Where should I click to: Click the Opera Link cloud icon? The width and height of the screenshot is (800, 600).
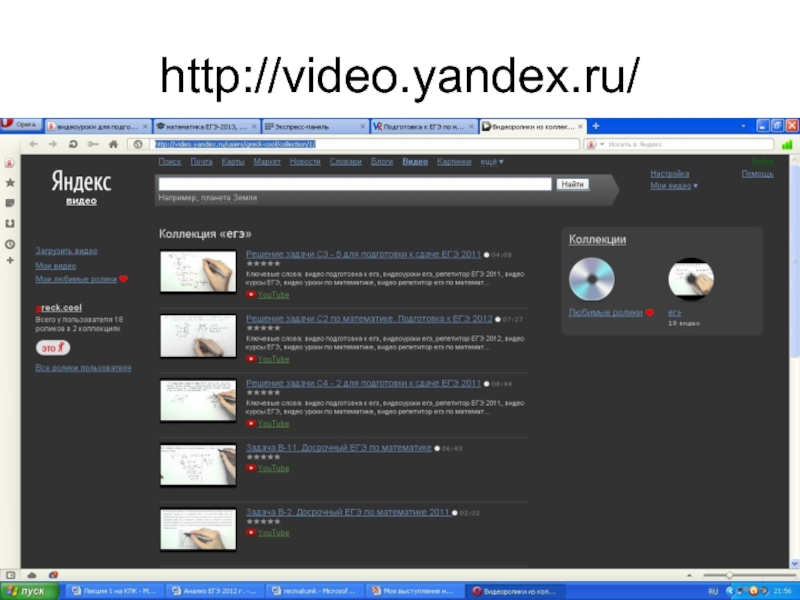32,575
